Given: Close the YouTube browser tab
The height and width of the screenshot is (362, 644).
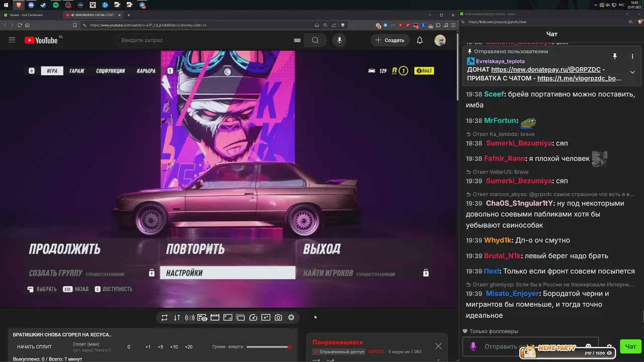Looking at the screenshot, I should click(119, 15).
